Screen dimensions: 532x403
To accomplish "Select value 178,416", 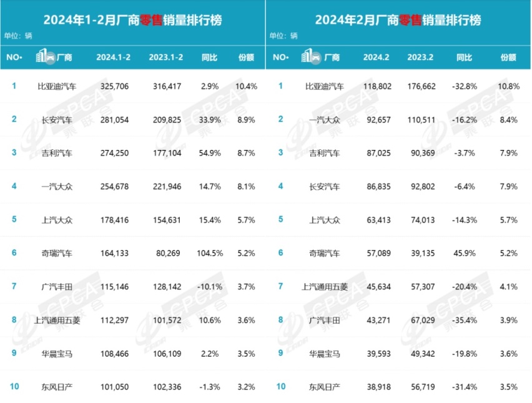I will [114, 220].
